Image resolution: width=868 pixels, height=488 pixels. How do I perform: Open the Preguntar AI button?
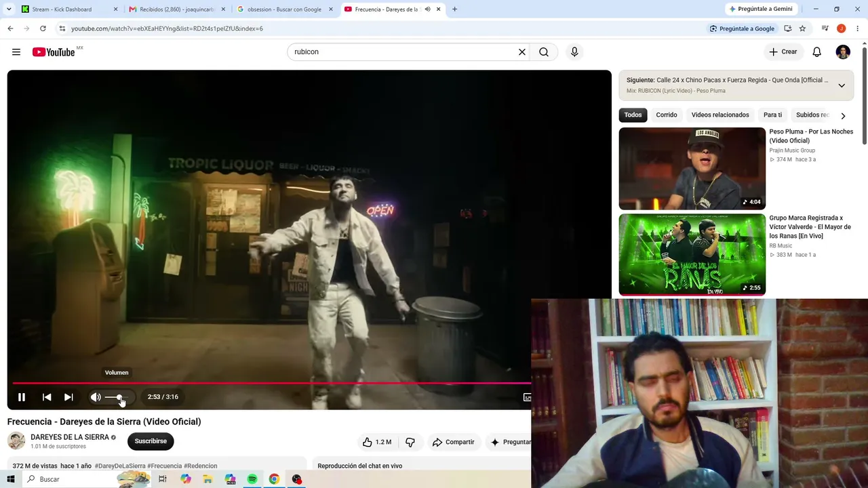click(510, 442)
